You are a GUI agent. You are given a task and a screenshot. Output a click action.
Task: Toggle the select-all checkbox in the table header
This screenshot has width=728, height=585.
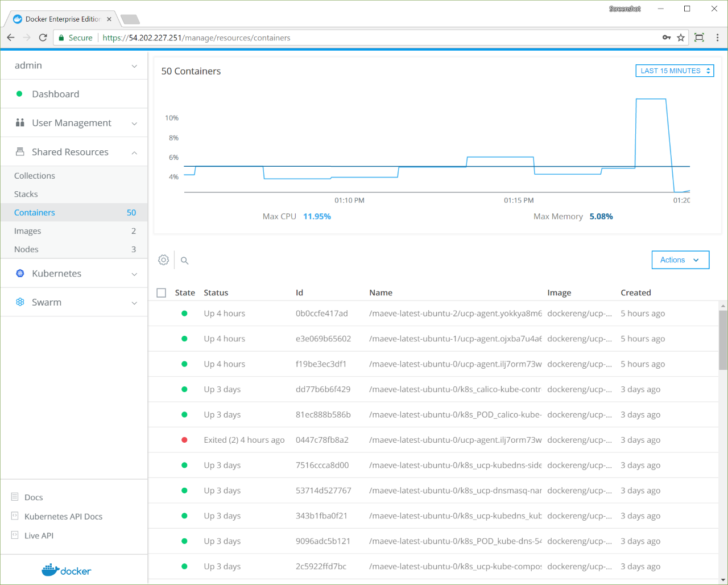162,293
